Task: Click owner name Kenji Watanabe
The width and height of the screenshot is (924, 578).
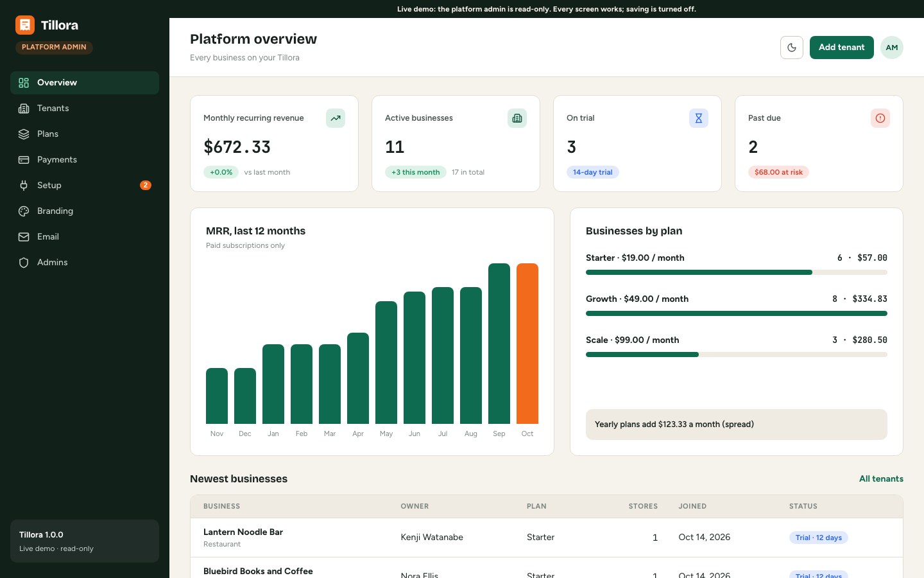Action: click(x=432, y=538)
